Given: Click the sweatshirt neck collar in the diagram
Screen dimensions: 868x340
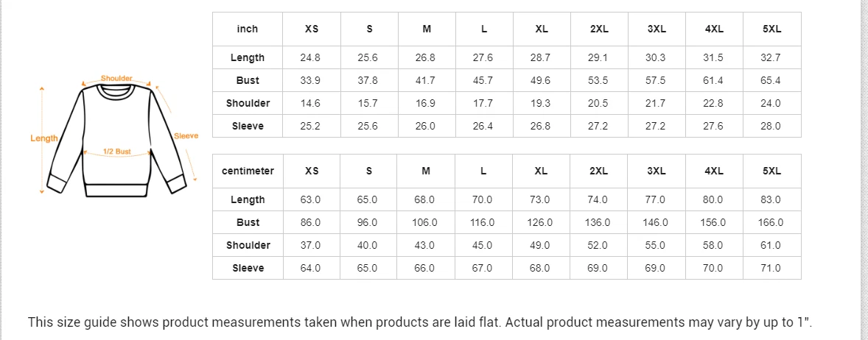Looking at the screenshot, I should click(116, 92).
